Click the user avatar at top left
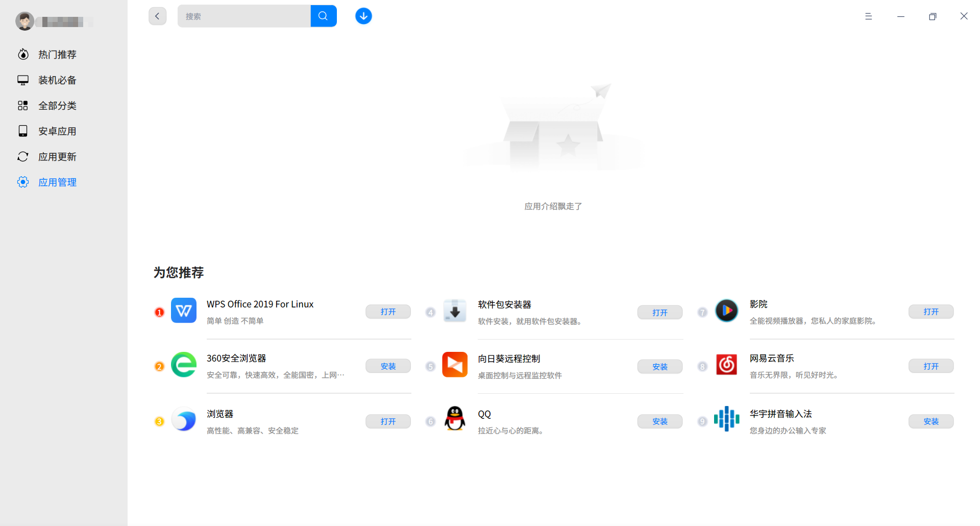 pos(24,21)
